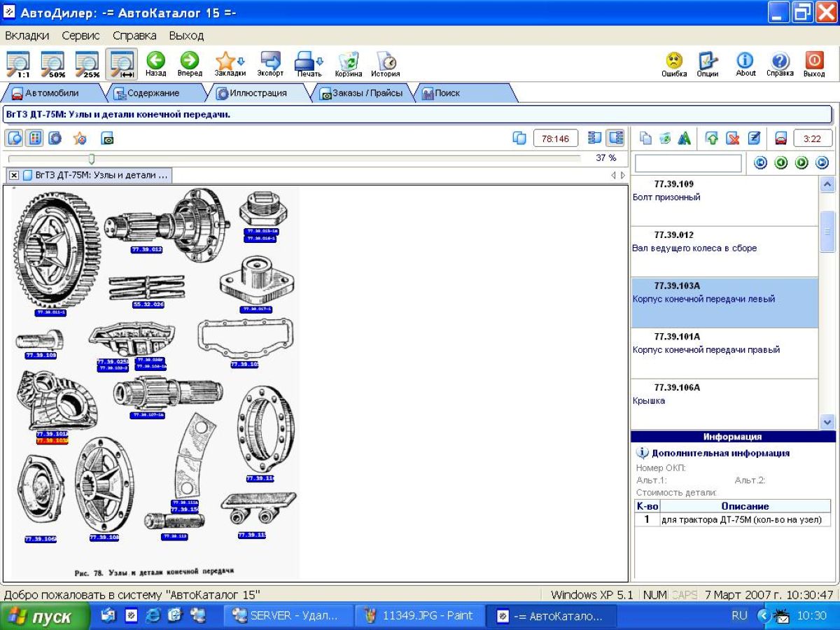Click the illustration zoom slider handle
The image size is (840, 630).
point(91,159)
